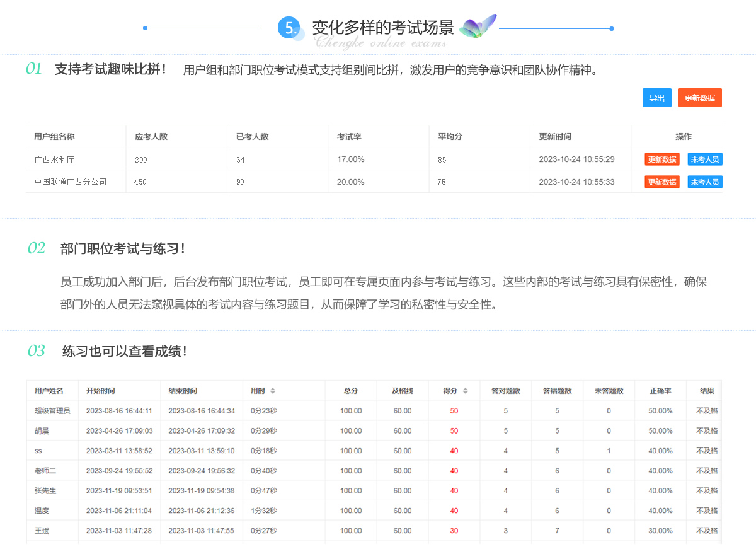Click the 正确率 column header
The width and height of the screenshot is (756, 554).
point(660,391)
